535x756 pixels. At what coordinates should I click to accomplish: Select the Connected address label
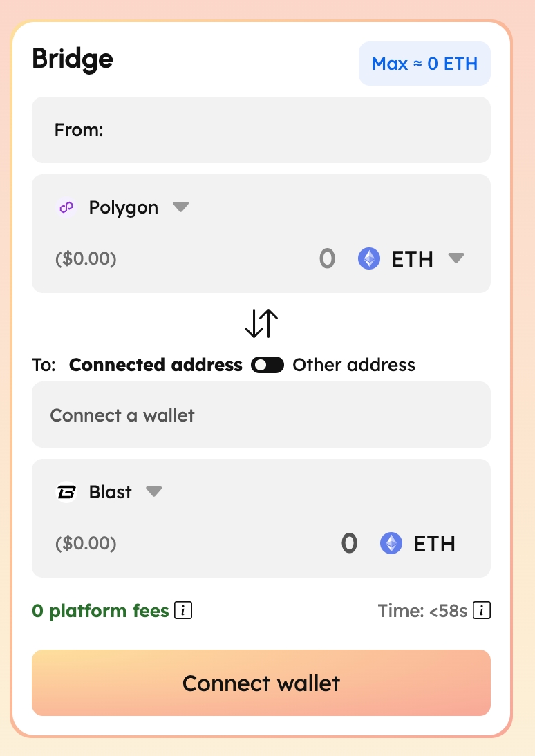[156, 365]
